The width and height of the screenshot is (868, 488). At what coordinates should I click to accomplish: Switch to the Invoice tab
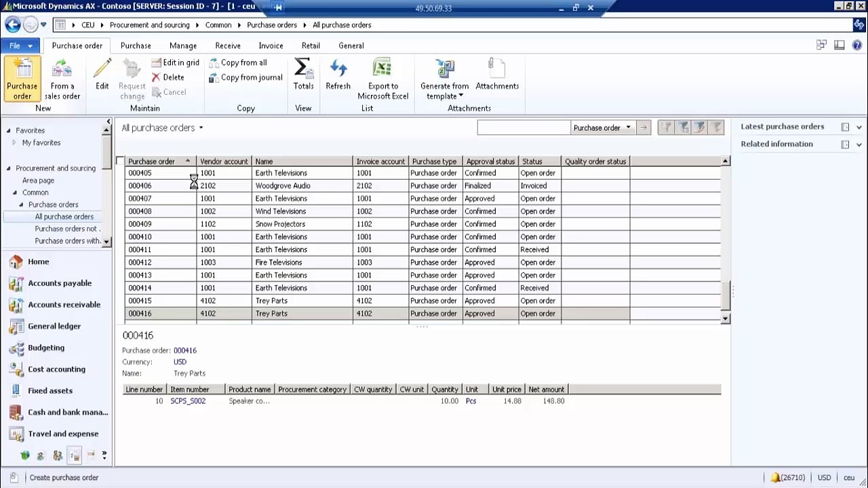(271, 45)
